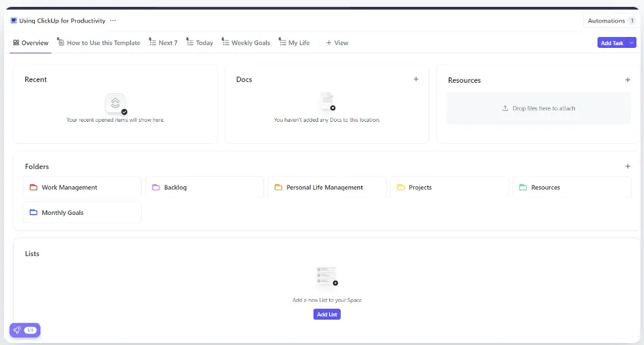Open the Monthly Goals folder
The height and width of the screenshot is (345, 644).
82,212
